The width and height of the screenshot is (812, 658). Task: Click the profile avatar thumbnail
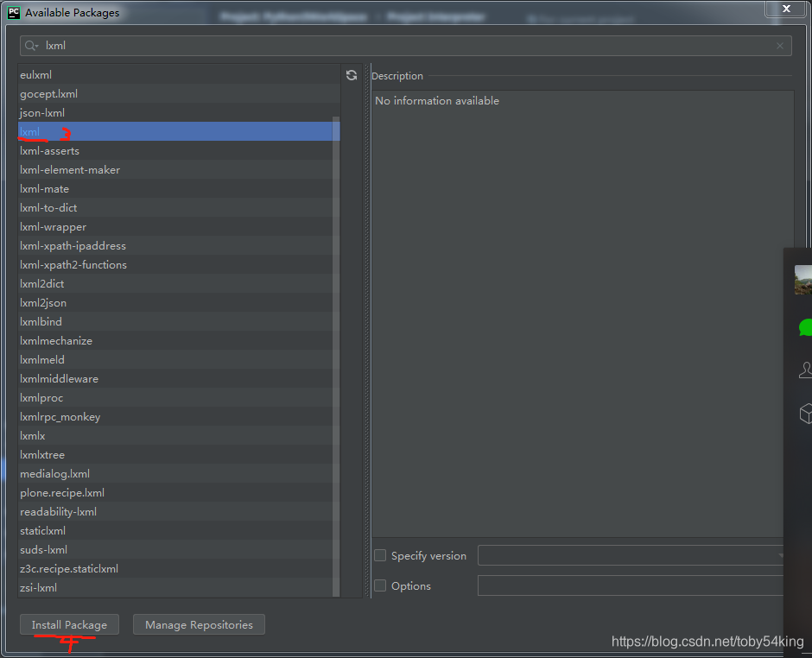click(x=803, y=280)
